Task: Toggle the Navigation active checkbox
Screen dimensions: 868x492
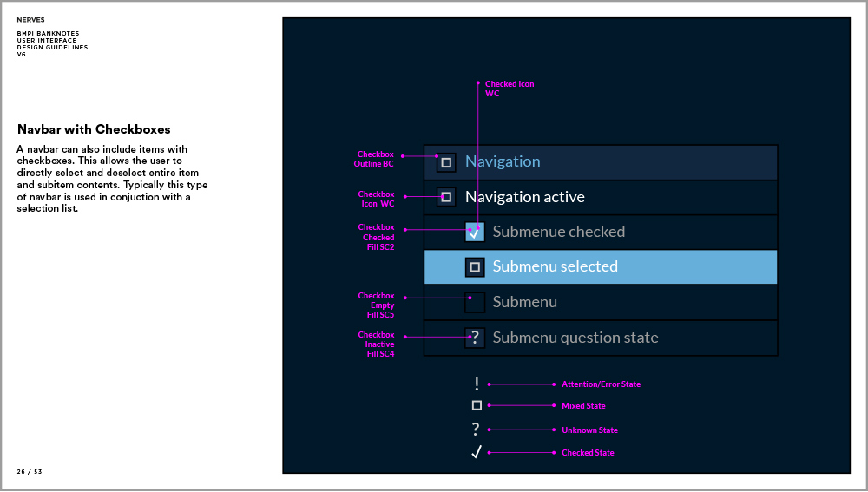Action: (446, 197)
